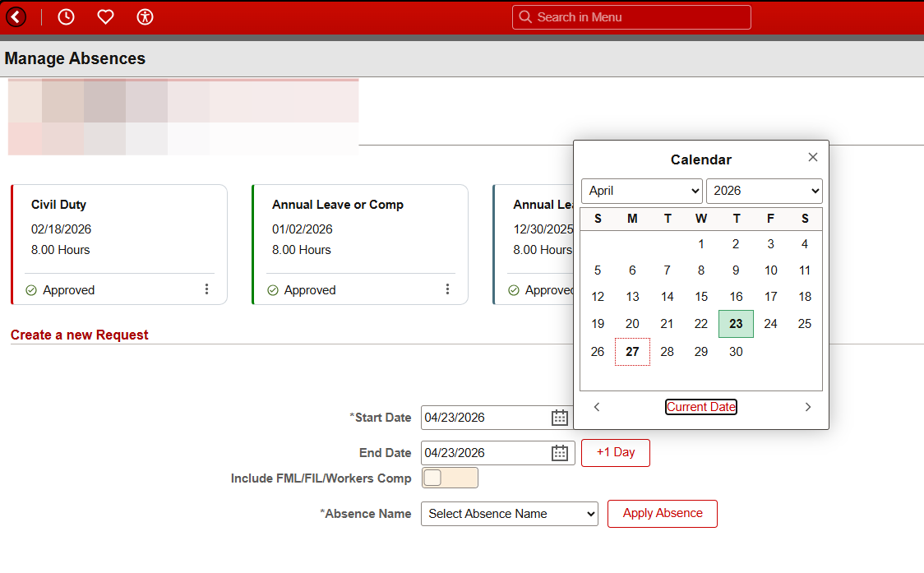This screenshot has width=924, height=573.
Task: Pick April 14 in the calendar
Action: click(x=667, y=297)
